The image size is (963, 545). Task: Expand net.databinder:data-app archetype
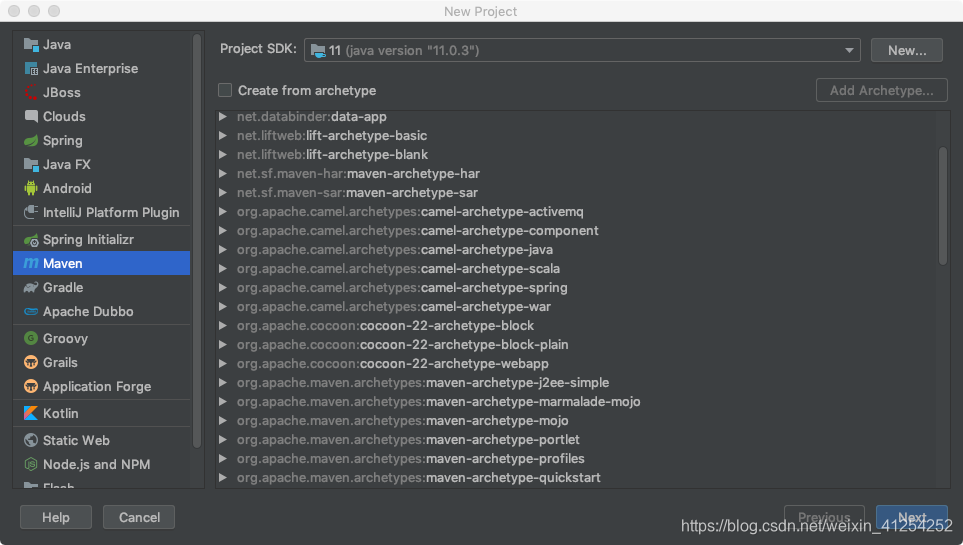[x=223, y=116]
